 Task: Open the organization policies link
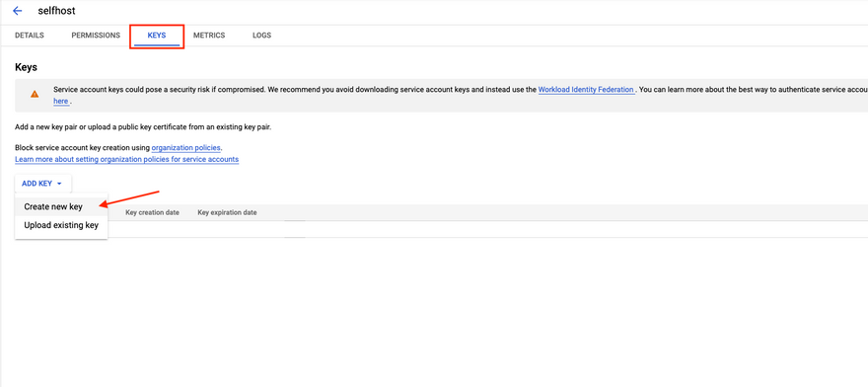[x=186, y=147]
